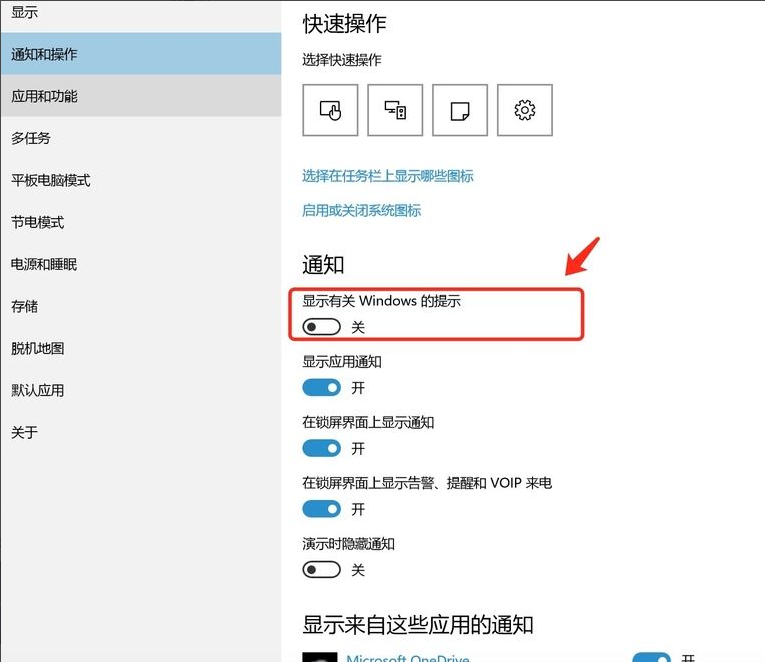765x662 pixels.
Task: Click the tablet mode quick action icon
Action: (330, 110)
